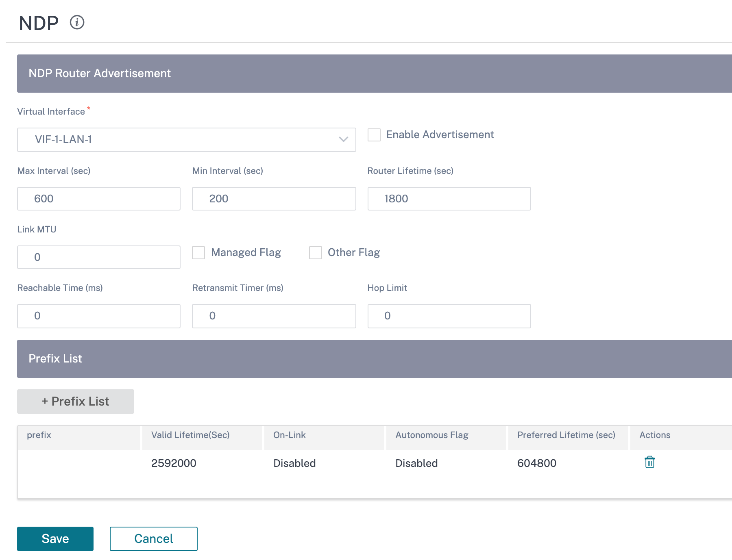Enable Advertisement checkbox

[x=374, y=135]
